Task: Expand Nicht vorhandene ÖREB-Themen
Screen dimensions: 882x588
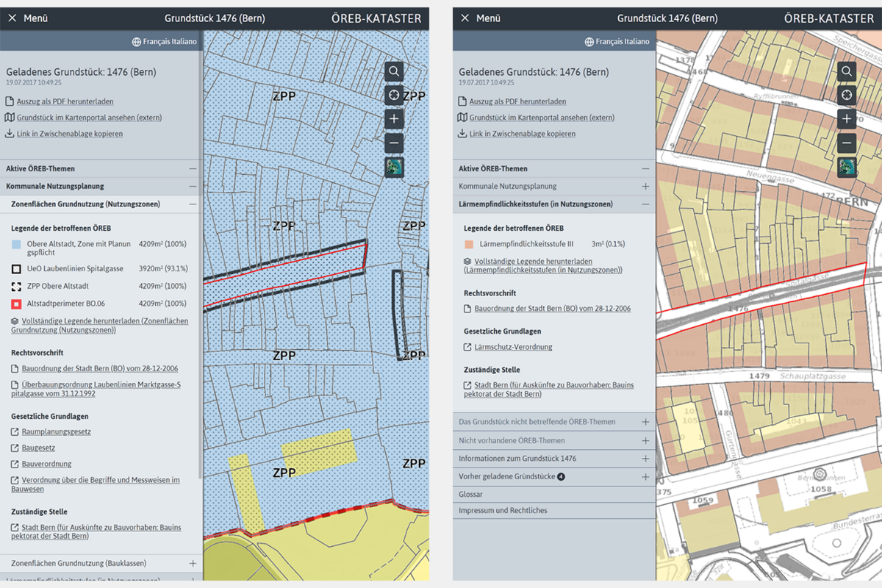Action: pyautogui.click(x=645, y=441)
